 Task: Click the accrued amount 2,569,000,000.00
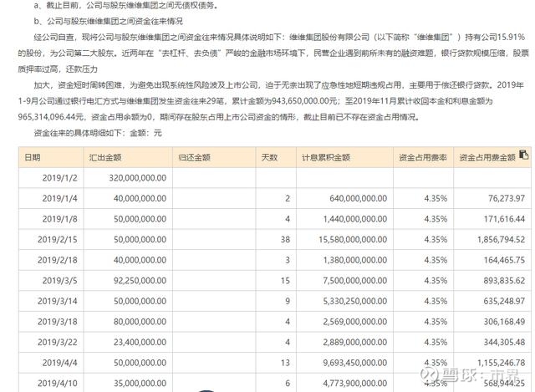(355, 322)
